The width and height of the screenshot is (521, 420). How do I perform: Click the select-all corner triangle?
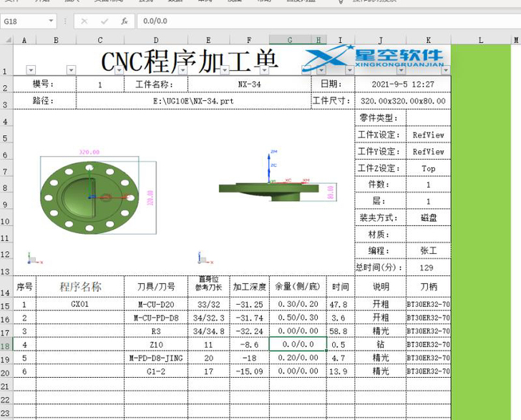[x=8, y=40]
